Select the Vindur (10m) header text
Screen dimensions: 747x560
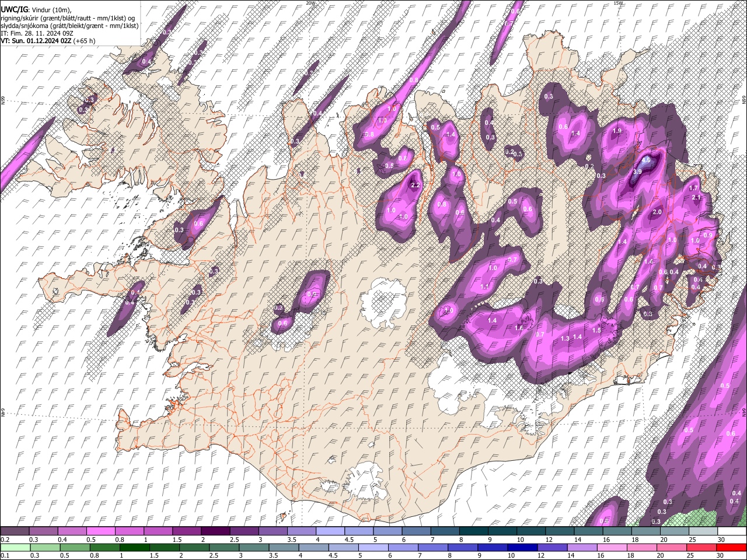click(x=51, y=10)
